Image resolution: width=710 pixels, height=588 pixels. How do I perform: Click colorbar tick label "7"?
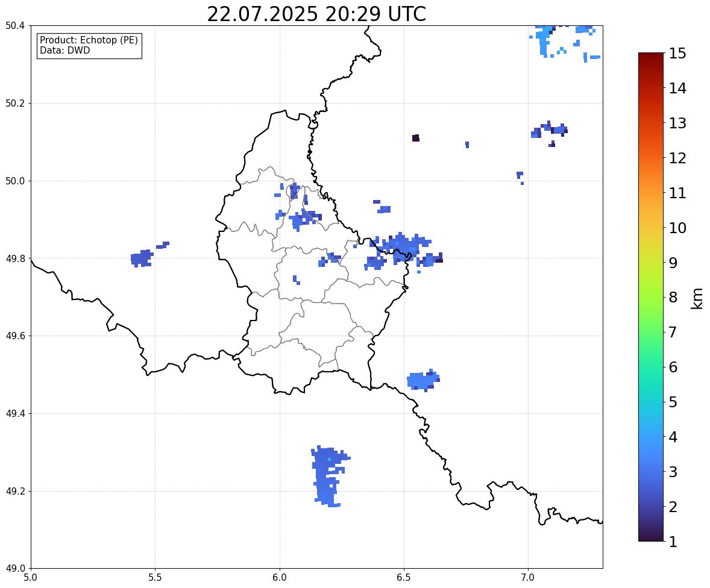(673, 332)
